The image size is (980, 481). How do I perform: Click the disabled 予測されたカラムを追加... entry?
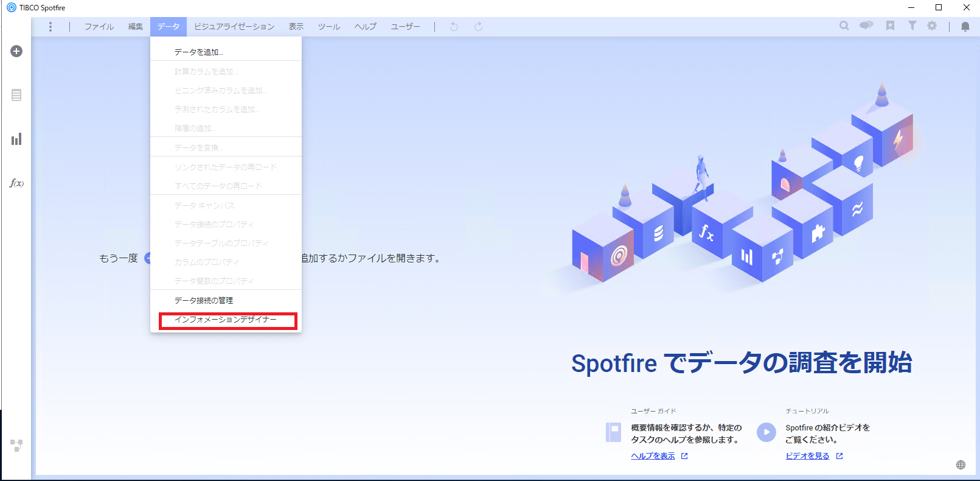coord(226,109)
